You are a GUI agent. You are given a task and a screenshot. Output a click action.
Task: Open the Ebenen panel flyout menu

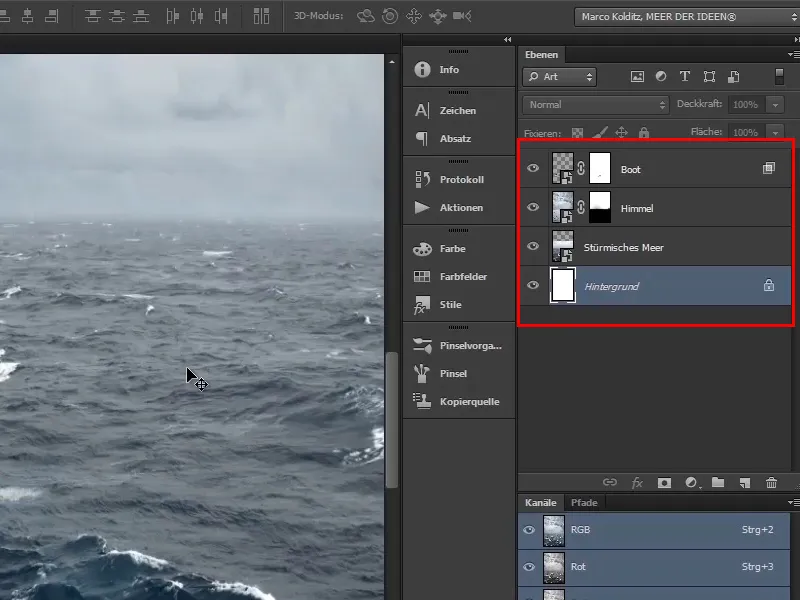point(793,55)
